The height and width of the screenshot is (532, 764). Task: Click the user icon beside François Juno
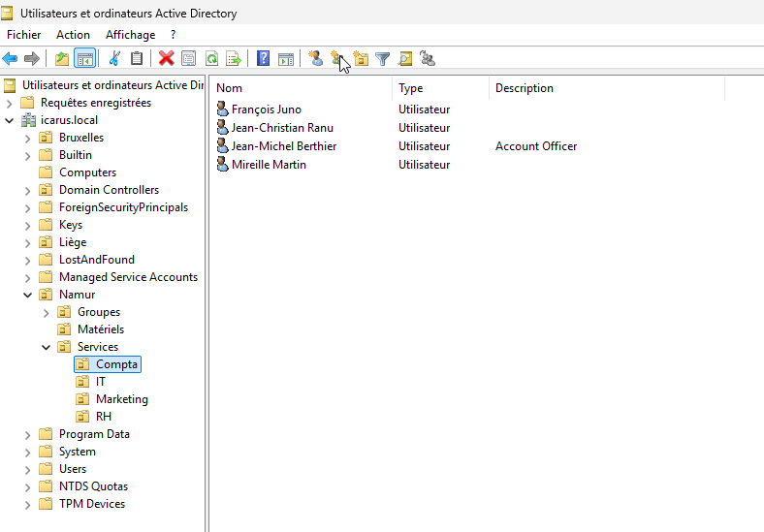[x=223, y=110]
